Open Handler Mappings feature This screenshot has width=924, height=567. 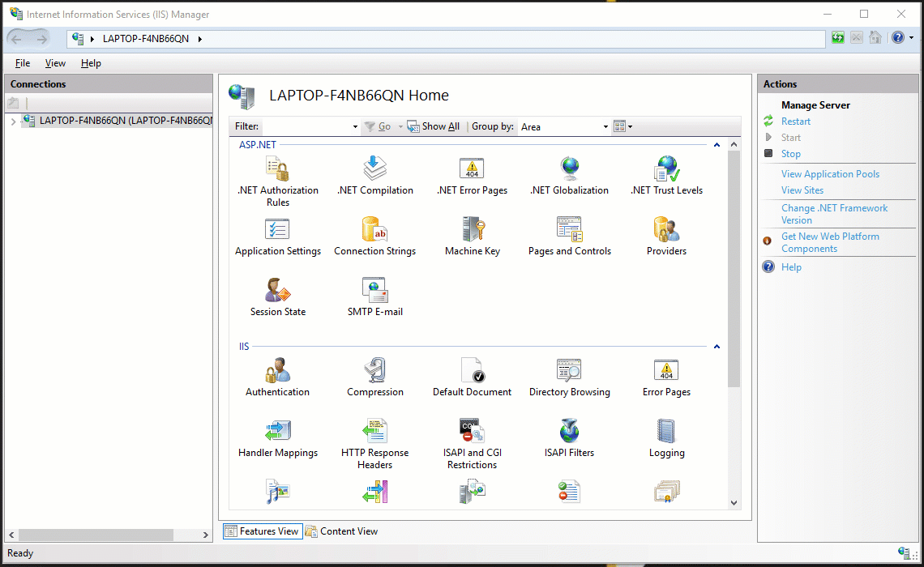(x=277, y=438)
